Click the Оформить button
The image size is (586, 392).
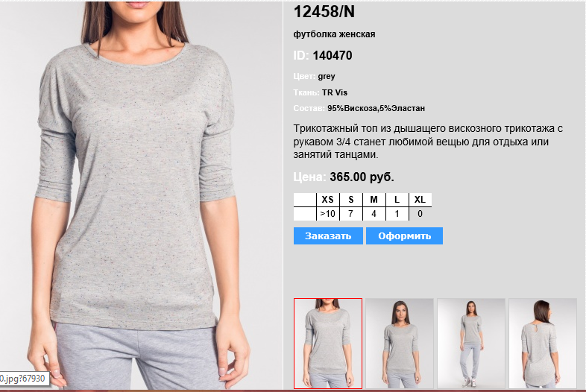[404, 235]
